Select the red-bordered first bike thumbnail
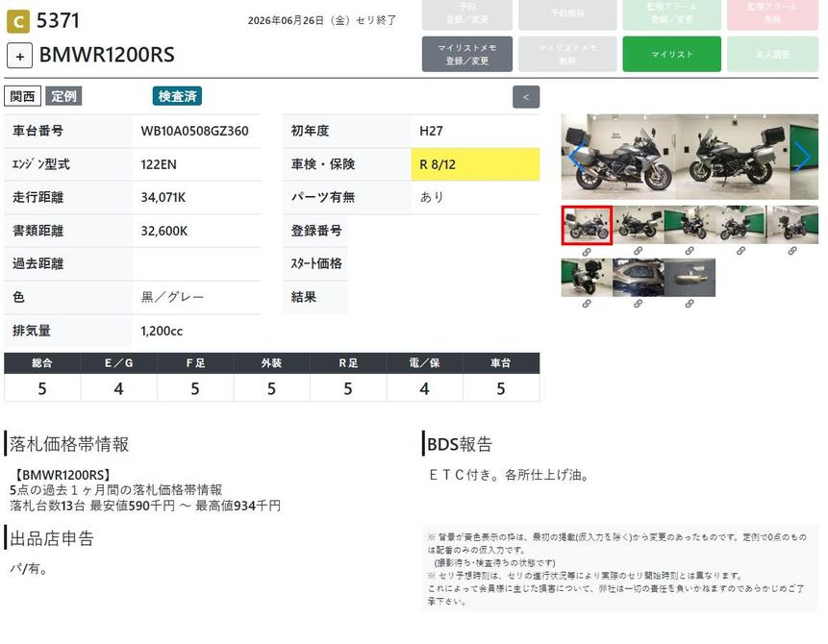This screenshot has height=644, width=828. (587, 225)
